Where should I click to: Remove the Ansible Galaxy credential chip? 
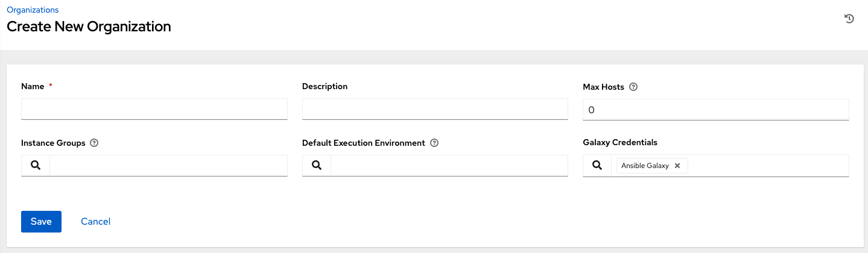677,166
